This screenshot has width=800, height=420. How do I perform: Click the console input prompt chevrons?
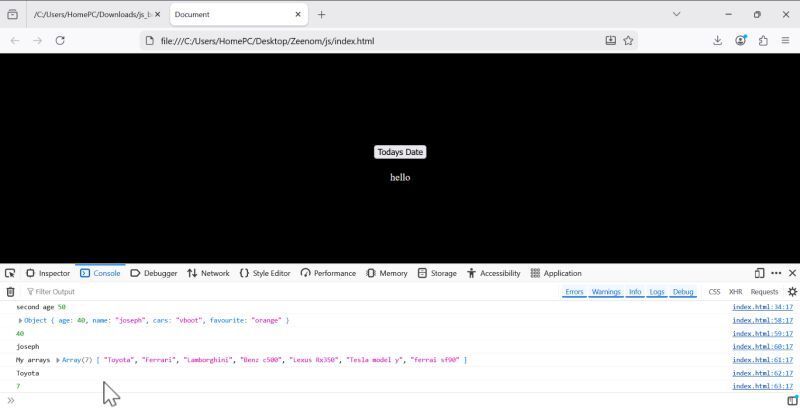coord(11,401)
